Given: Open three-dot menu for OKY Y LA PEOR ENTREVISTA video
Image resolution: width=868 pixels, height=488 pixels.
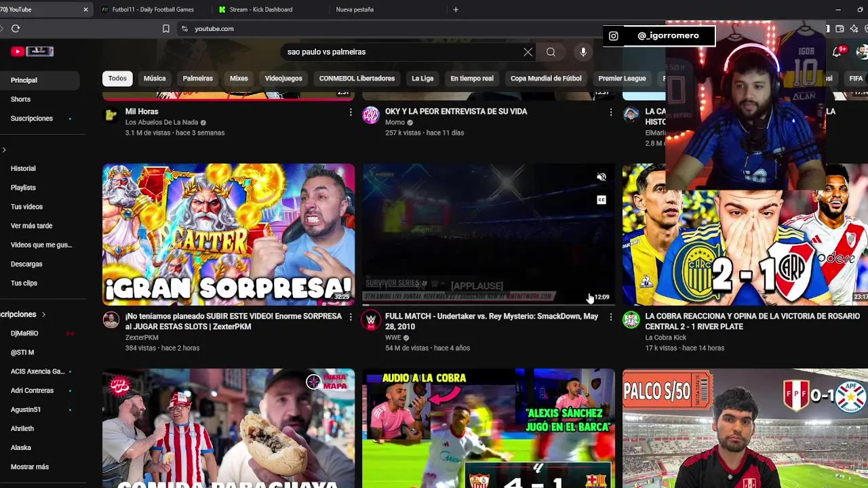Looking at the screenshot, I should pyautogui.click(x=610, y=112).
